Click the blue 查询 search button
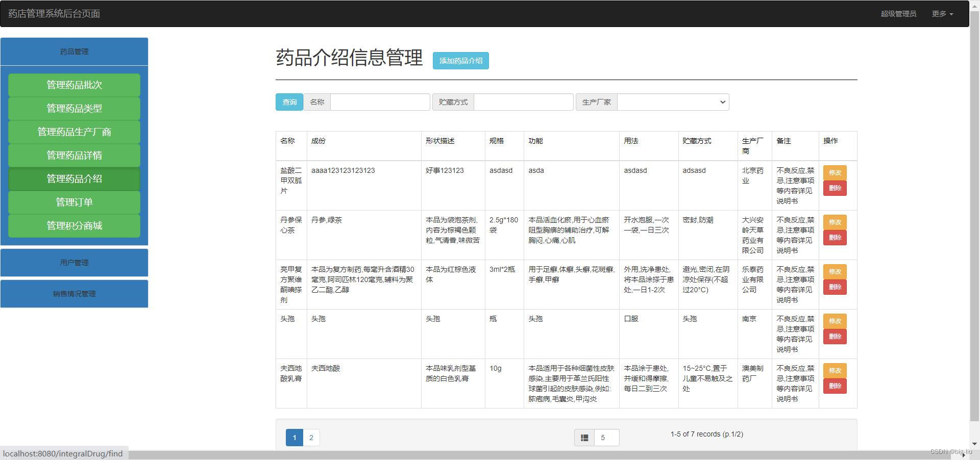 289,102
